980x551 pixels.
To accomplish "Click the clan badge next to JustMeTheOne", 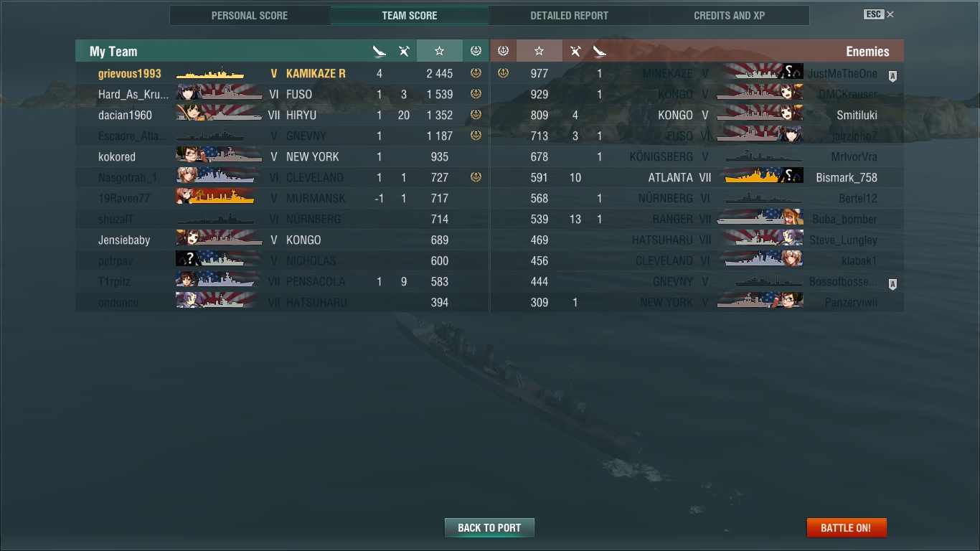I will 892,76.
